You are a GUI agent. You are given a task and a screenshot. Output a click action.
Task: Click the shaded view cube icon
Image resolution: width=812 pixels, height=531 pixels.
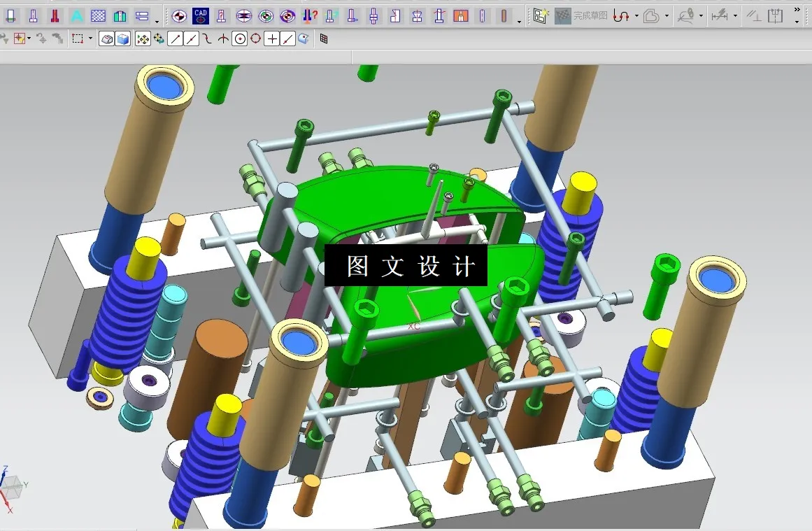(x=123, y=38)
